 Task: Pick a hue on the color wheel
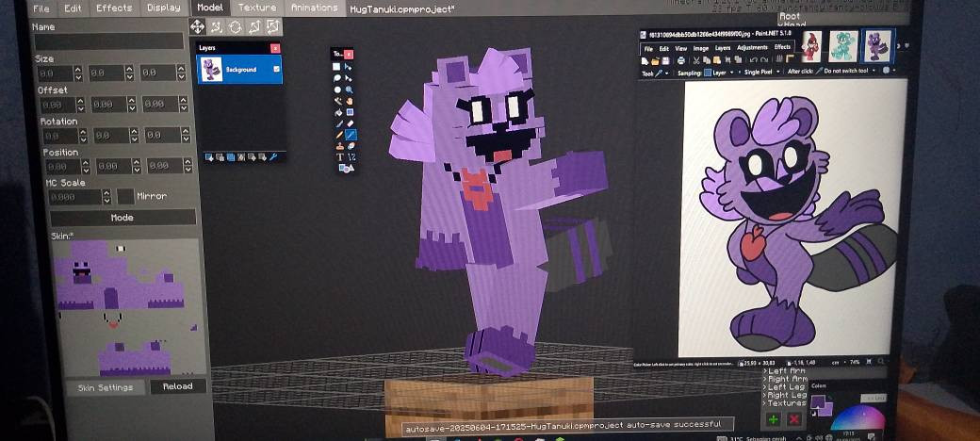(858, 418)
